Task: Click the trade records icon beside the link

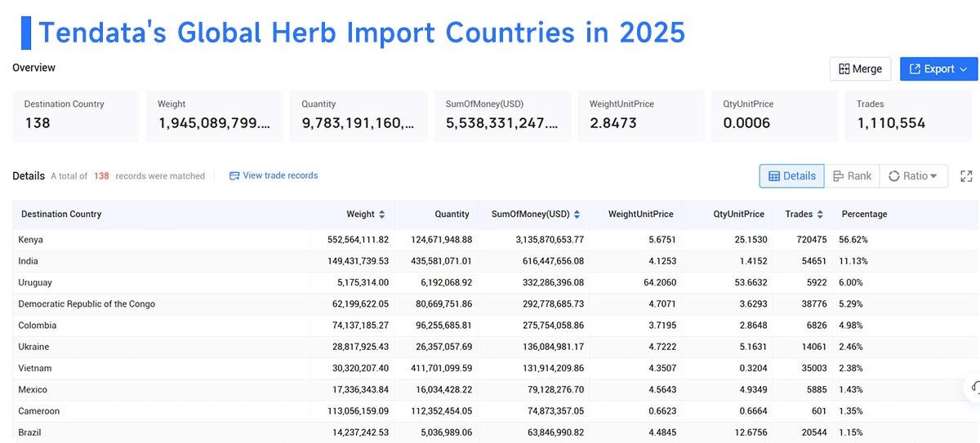Action: [234, 175]
